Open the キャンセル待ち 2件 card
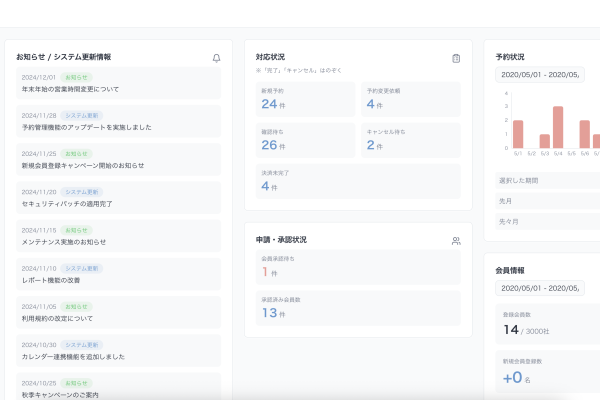The height and width of the screenshot is (400, 600). tap(410, 140)
